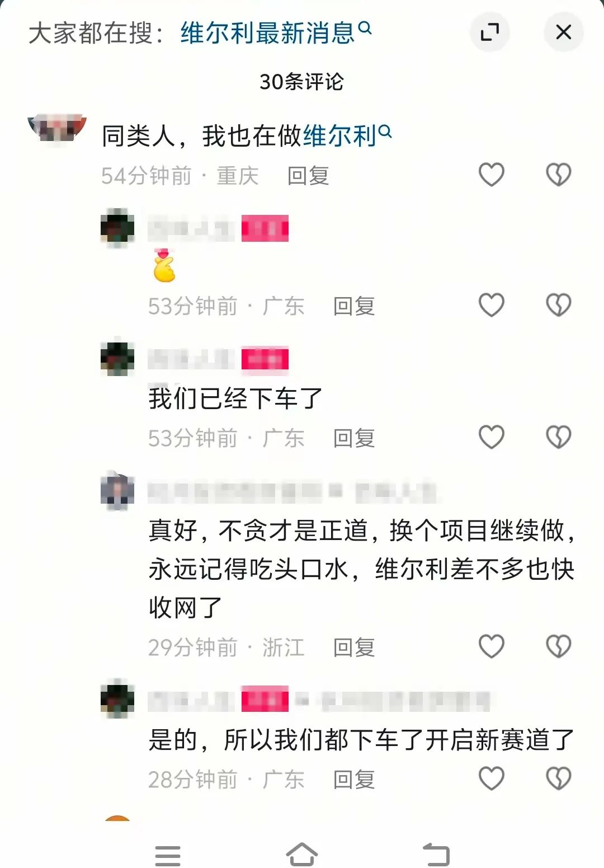Like the finger-heart emoji reply
Viewport: 604px width, 868px height.
[492, 305]
